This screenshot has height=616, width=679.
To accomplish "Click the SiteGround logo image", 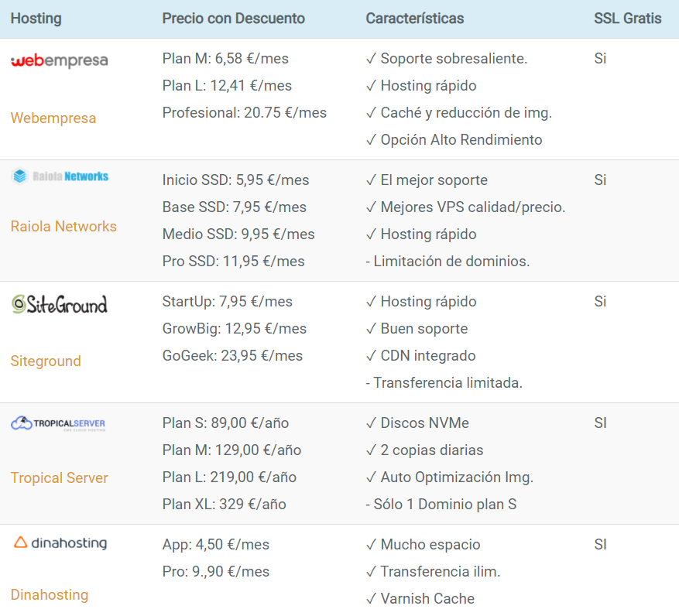I will 60,304.
